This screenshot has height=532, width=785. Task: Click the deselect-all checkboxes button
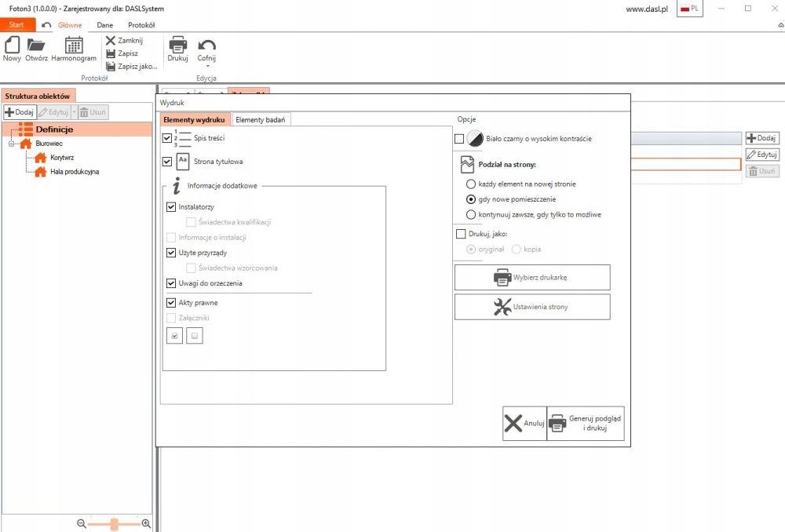point(195,336)
